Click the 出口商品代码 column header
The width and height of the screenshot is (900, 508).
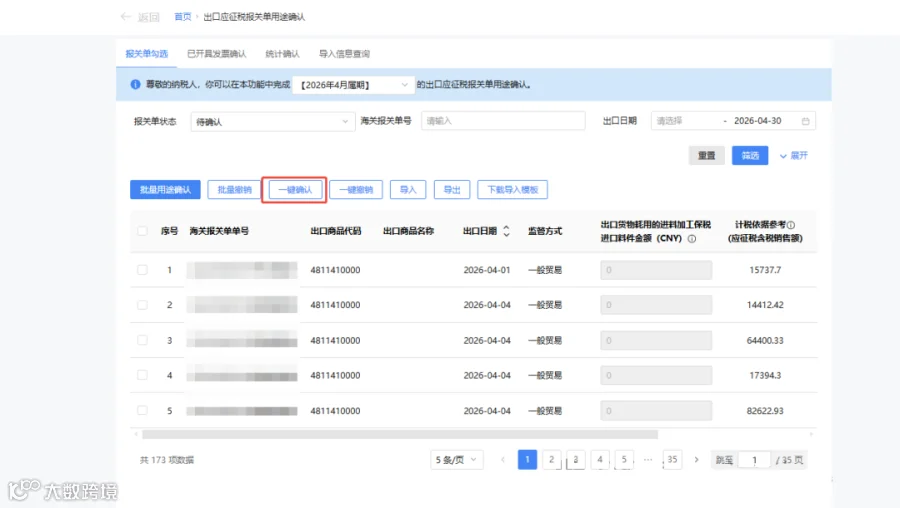coord(336,231)
